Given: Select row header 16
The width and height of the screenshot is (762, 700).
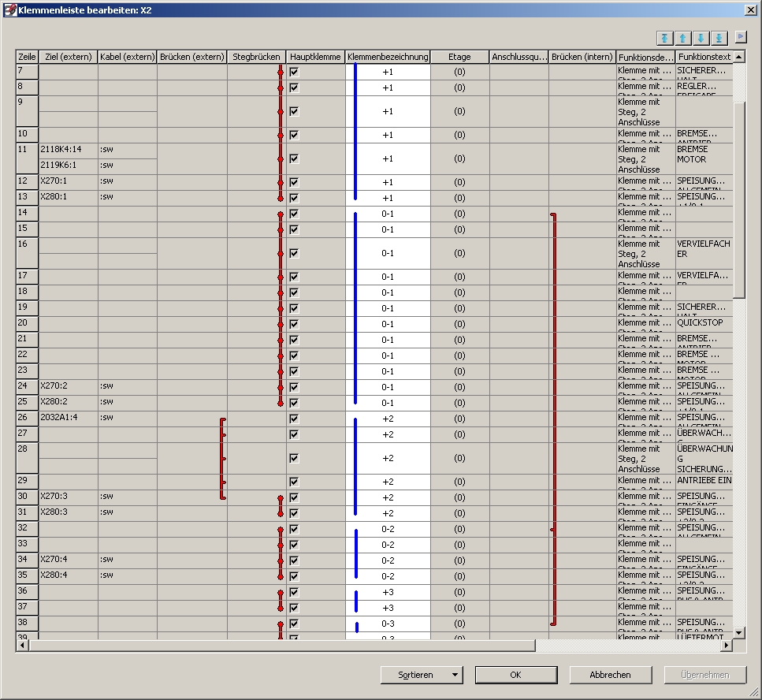Looking at the screenshot, I should click(28, 253).
